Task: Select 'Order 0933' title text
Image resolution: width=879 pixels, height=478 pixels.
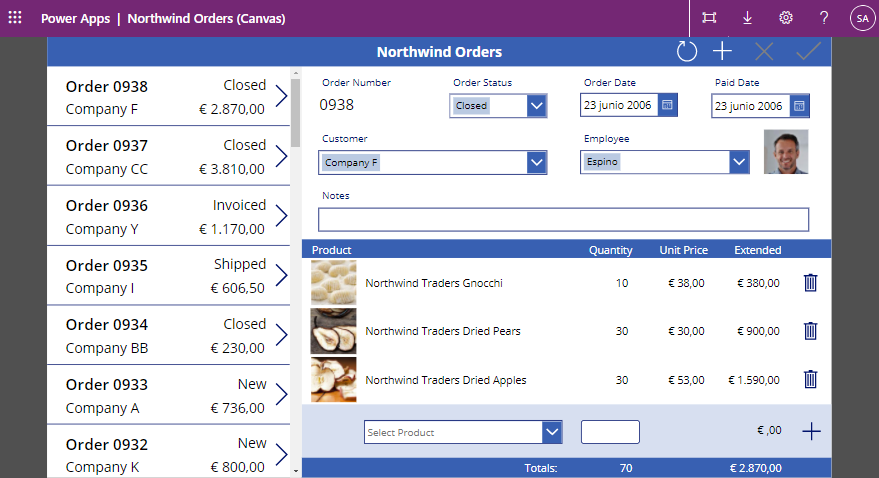Action: tap(107, 385)
